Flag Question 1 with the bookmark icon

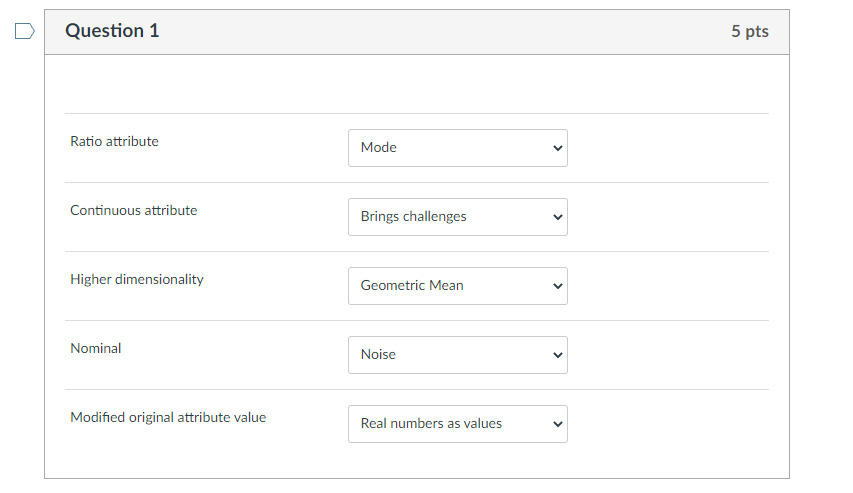click(x=24, y=33)
